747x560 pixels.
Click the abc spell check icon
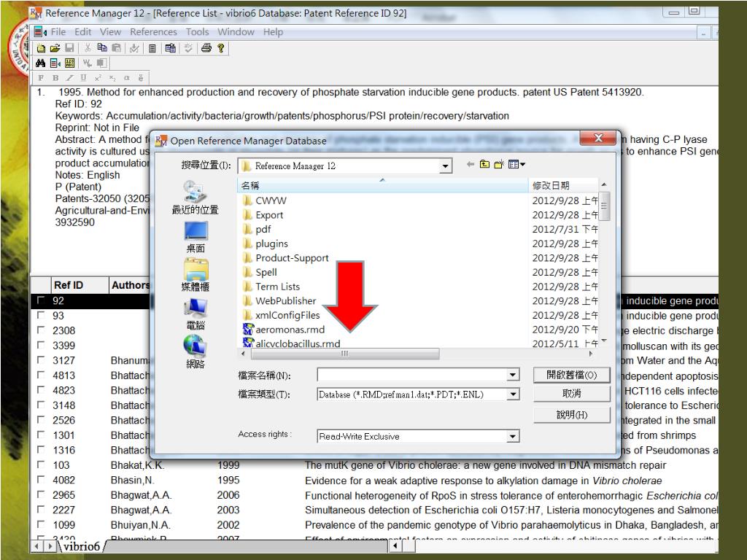pyautogui.click(x=189, y=48)
